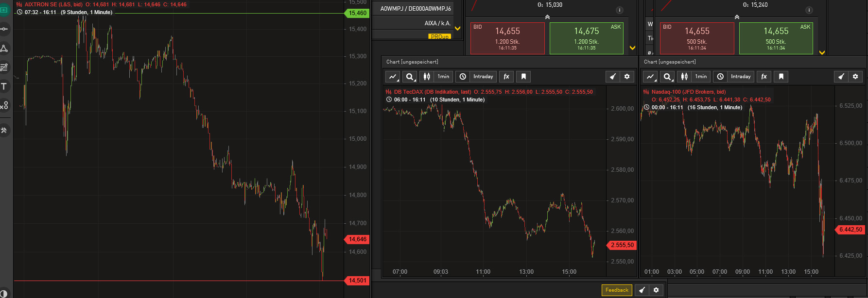Click the yellow Feedback button
Viewport: 868px width, 298px height.
pyautogui.click(x=617, y=290)
